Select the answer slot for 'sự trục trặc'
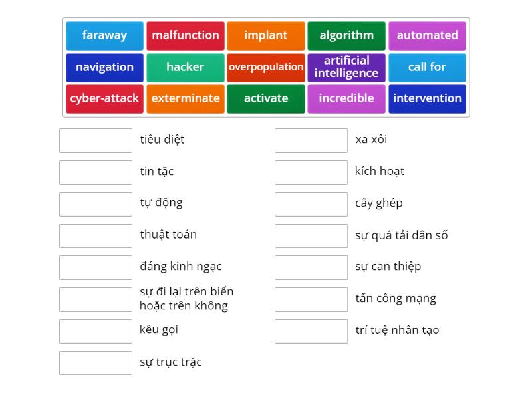532x399 pixels. coord(96,363)
